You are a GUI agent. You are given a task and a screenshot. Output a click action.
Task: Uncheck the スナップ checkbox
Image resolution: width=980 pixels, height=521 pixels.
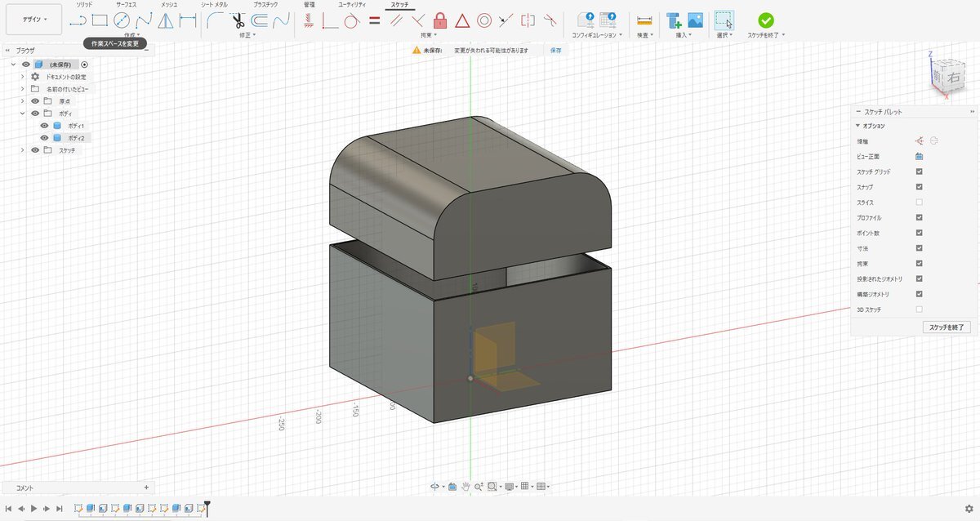pyautogui.click(x=920, y=187)
